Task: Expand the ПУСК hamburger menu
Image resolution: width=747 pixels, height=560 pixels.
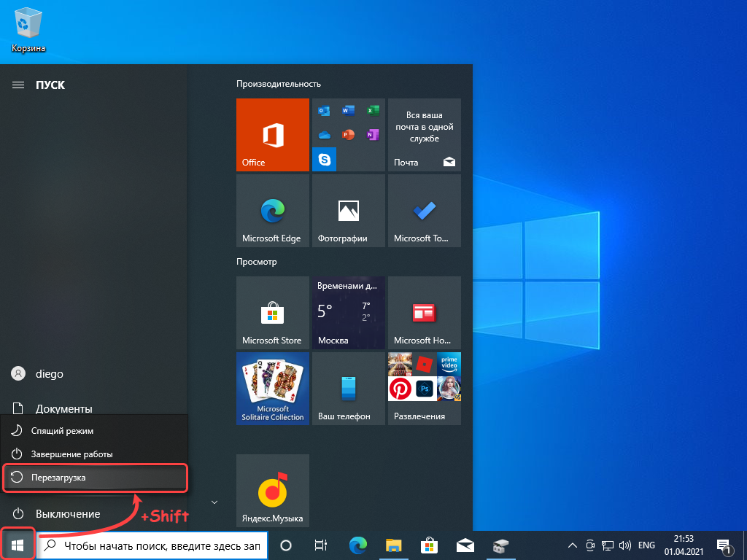Action: pos(18,85)
